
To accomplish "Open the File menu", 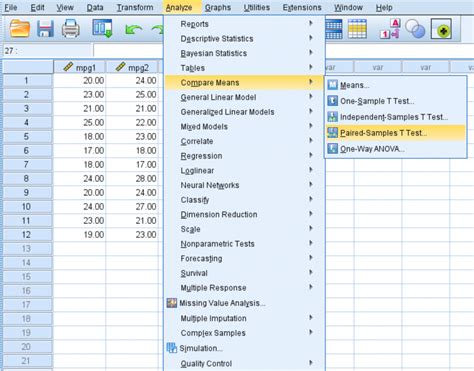I will point(11,7).
